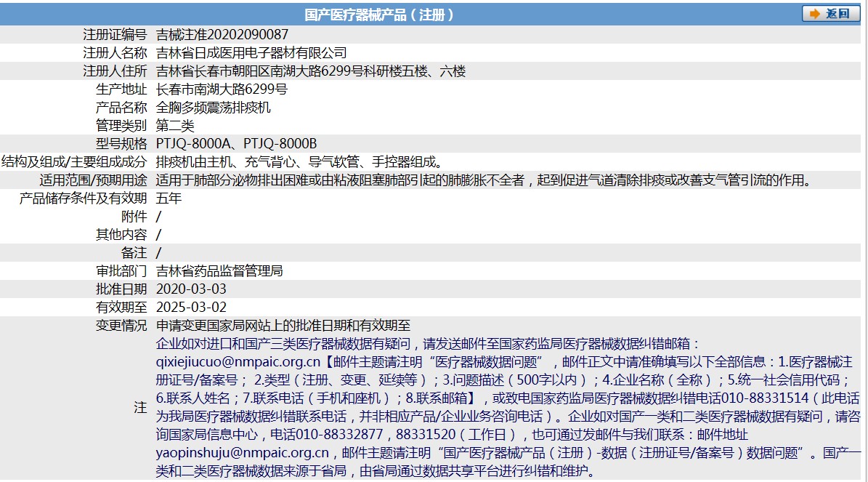Click the 注 label beside the notes
This screenshot has height=482, width=868.
[140, 408]
